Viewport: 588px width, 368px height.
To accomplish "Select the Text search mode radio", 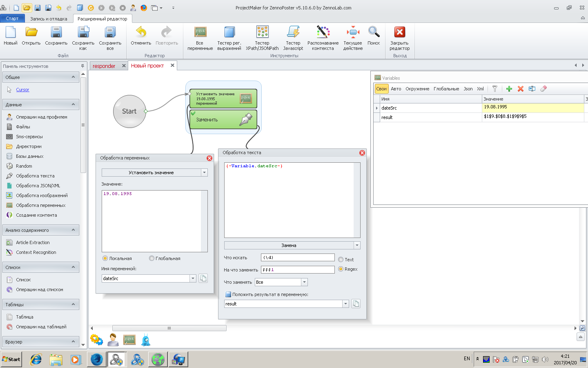I will point(341,260).
